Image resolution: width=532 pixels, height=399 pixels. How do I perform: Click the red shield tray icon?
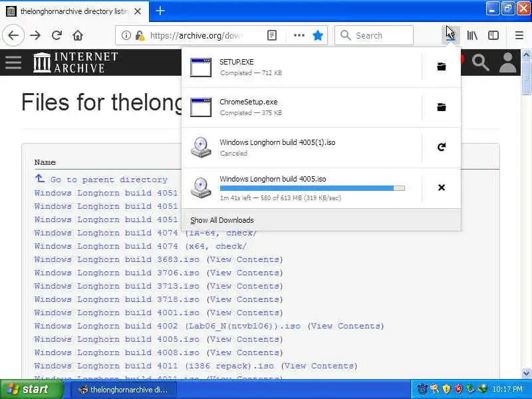(458, 389)
